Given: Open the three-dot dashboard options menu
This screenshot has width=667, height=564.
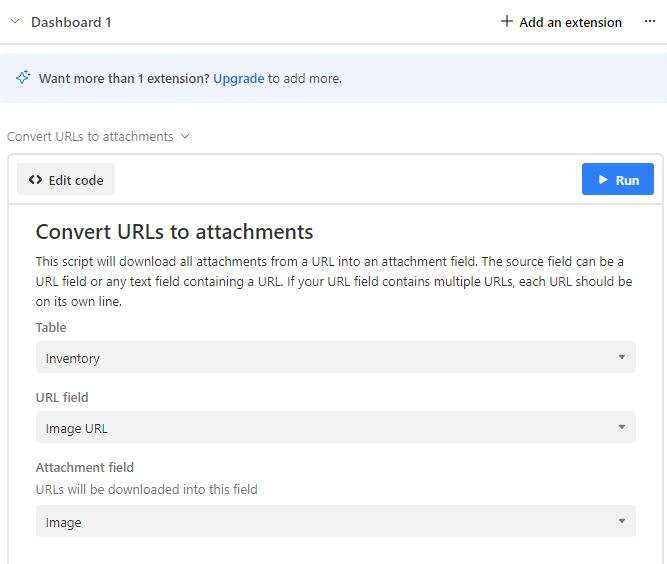Looking at the screenshot, I should (649, 22).
